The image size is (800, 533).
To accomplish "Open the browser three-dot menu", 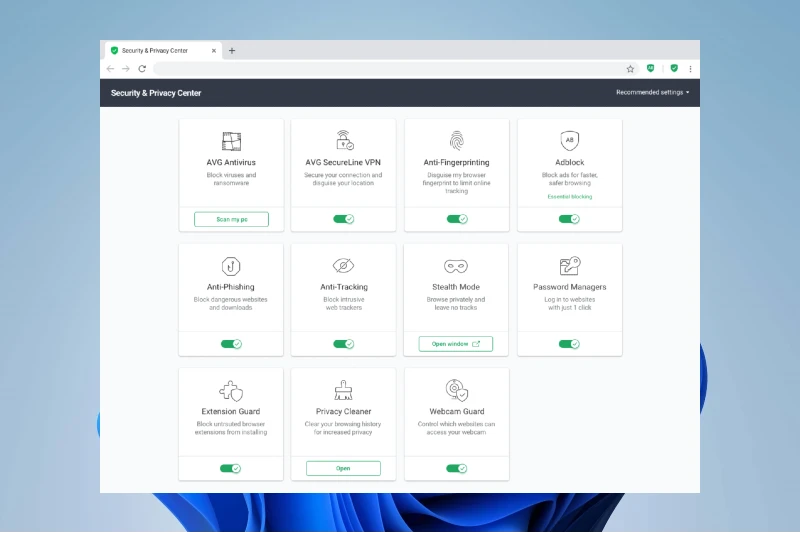I will [x=690, y=68].
